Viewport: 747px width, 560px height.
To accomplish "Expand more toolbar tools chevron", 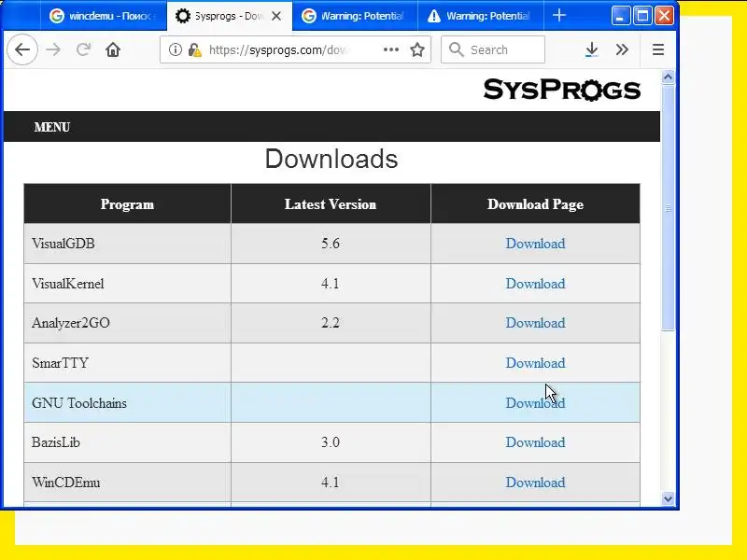I will (622, 49).
